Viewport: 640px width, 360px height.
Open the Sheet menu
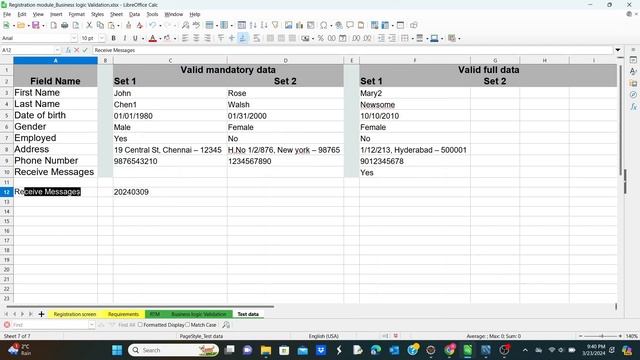116,14
